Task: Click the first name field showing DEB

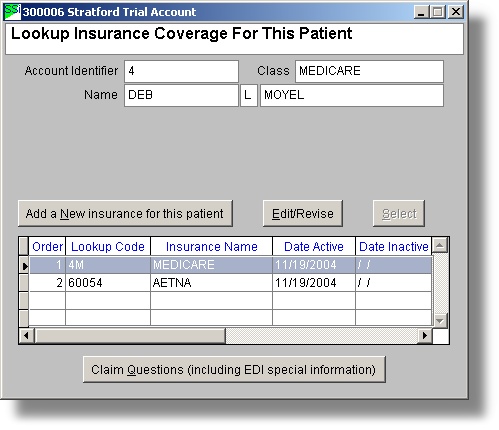Action: coord(181,95)
